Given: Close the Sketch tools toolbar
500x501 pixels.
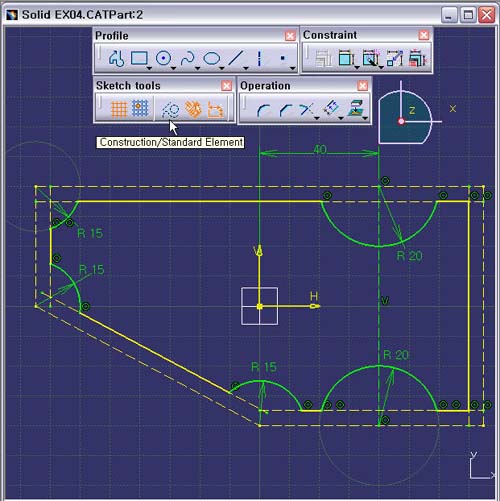Looking at the screenshot, I should [226, 86].
